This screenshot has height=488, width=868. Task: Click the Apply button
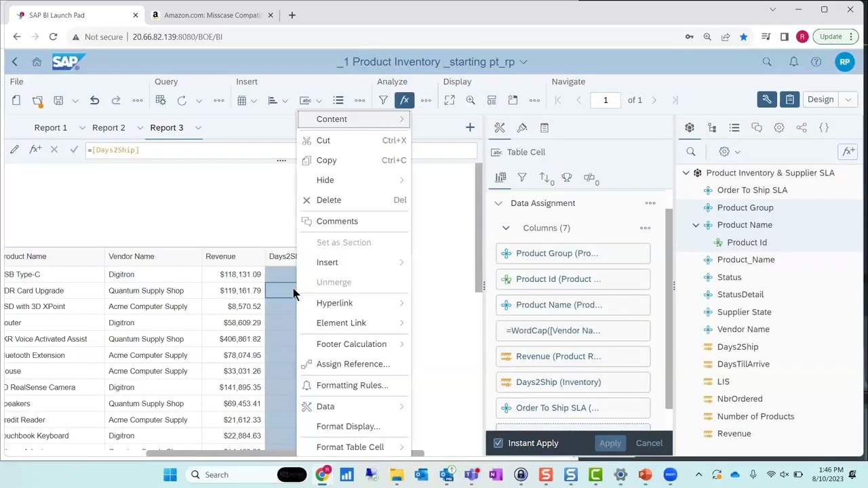click(610, 443)
